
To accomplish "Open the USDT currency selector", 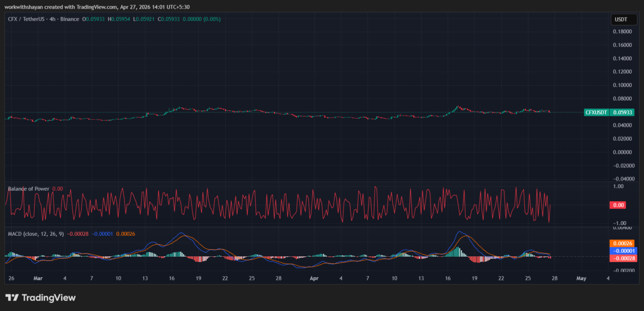I will click(x=620, y=19).
